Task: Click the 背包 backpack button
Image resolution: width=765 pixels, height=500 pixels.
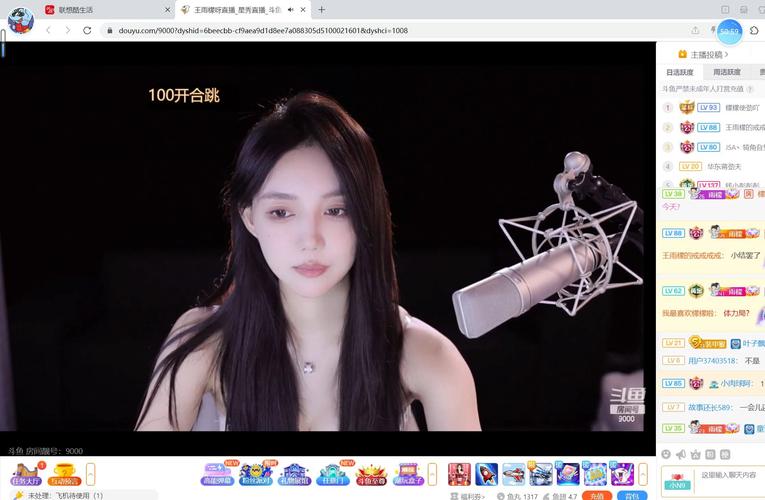Action: pyautogui.click(x=631, y=495)
